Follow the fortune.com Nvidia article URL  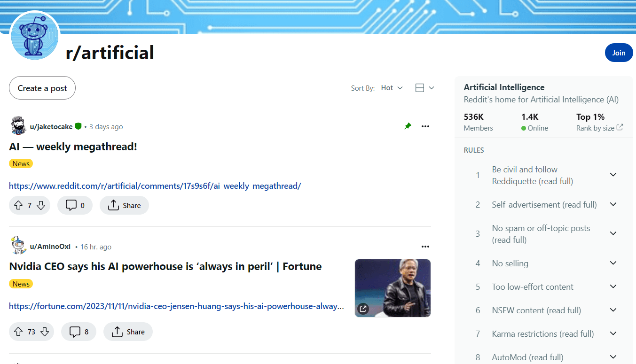176,306
